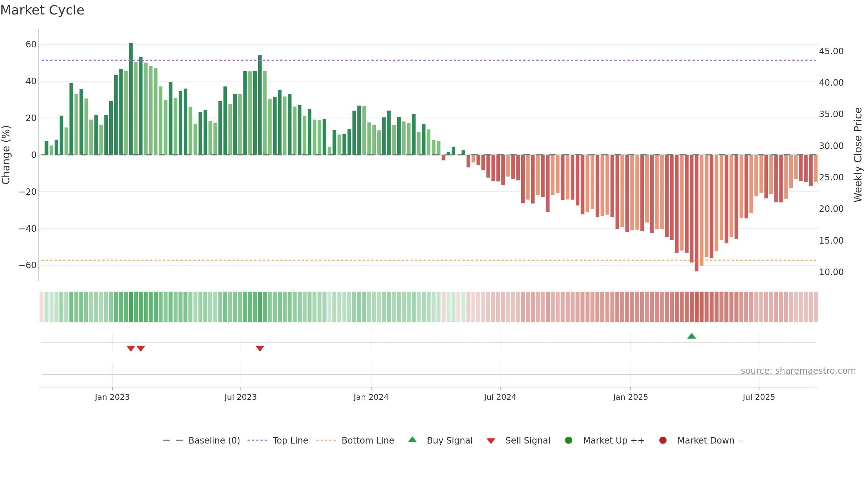
Task: Click the orange dotted Bottom Line legend sample
Action: click(x=326, y=440)
